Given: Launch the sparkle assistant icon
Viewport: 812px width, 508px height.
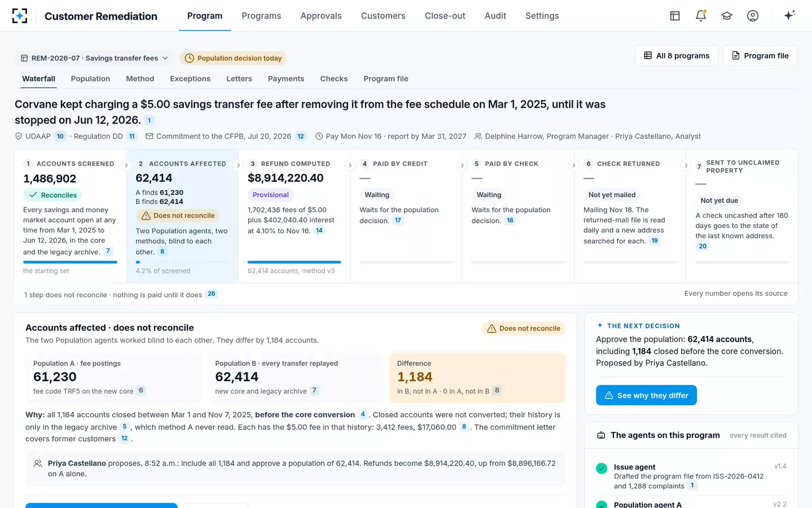Looking at the screenshot, I should click(x=789, y=15).
